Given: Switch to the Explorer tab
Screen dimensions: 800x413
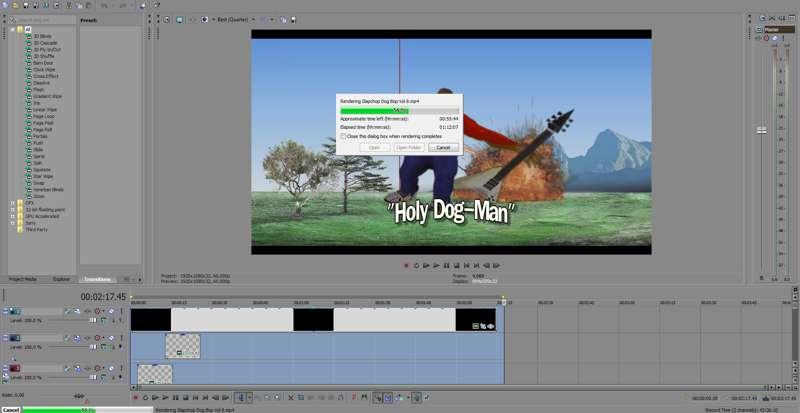Looking at the screenshot, I should click(x=61, y=279).
